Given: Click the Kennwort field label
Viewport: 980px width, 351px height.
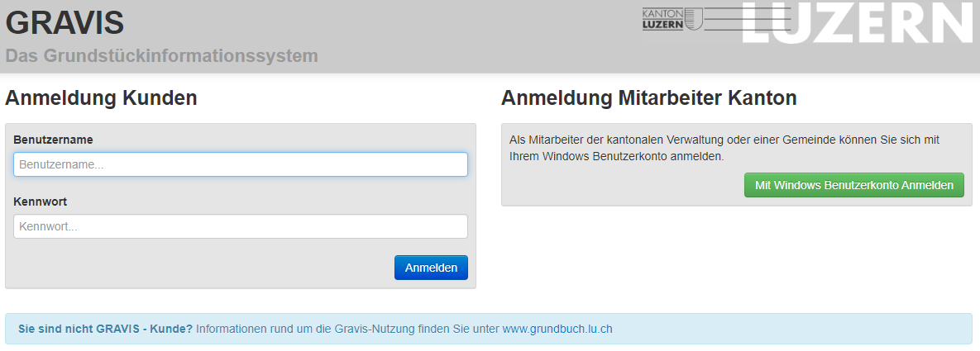Looking at the screenshot, I should [41, 202].
